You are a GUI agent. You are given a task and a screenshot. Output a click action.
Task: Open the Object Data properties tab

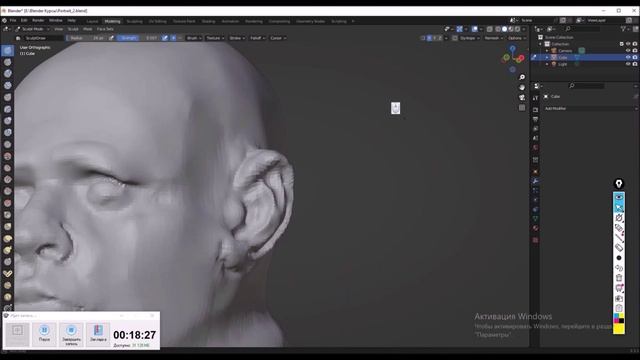click(536, 219)
